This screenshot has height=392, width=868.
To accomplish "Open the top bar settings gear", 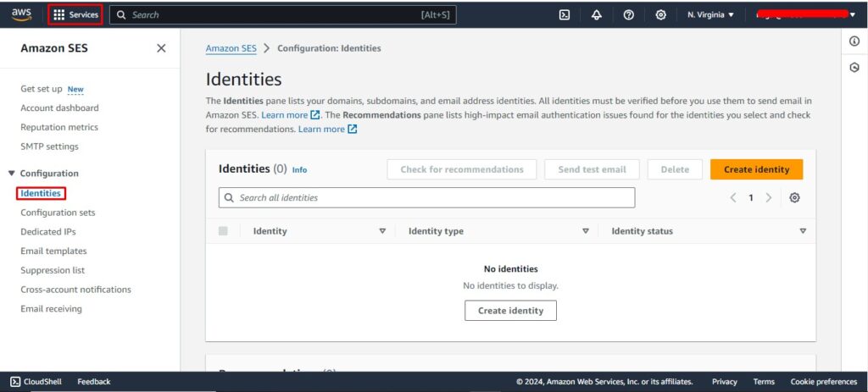I will point(660,15).
